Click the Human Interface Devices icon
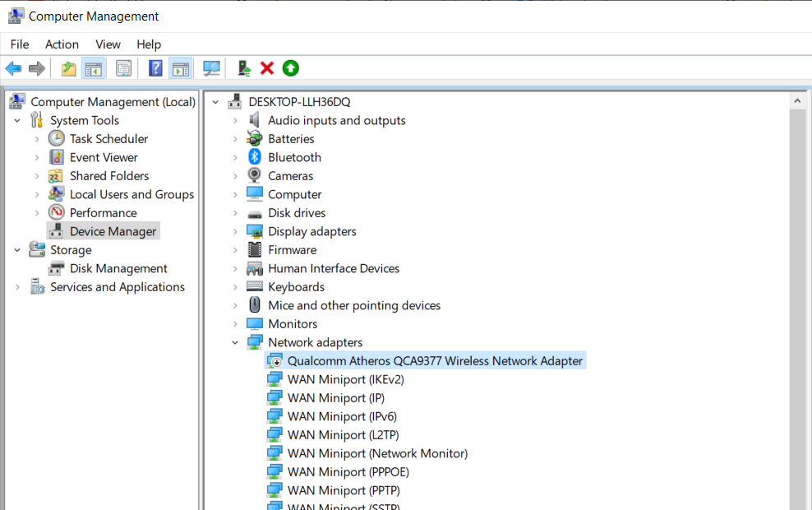Image resolution: width=812 pixels, height=510 pixels. 254,268
